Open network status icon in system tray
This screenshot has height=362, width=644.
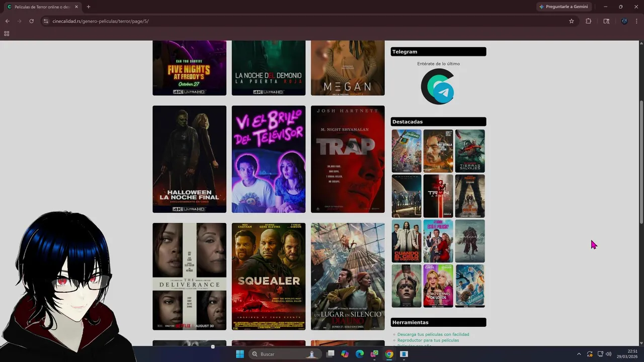(x=600, y=354)
